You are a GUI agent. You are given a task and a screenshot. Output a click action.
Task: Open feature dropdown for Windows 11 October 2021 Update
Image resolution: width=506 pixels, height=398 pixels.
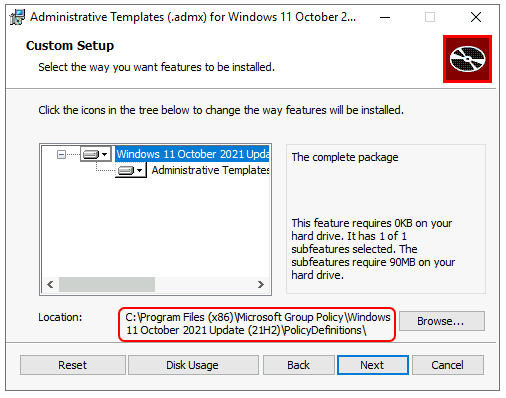(96, 154)
